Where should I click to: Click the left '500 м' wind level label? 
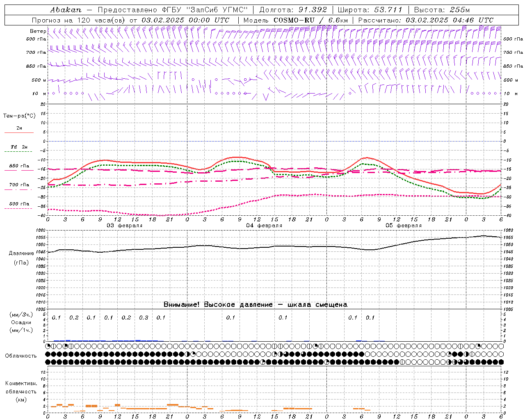(x=39, y=80)
